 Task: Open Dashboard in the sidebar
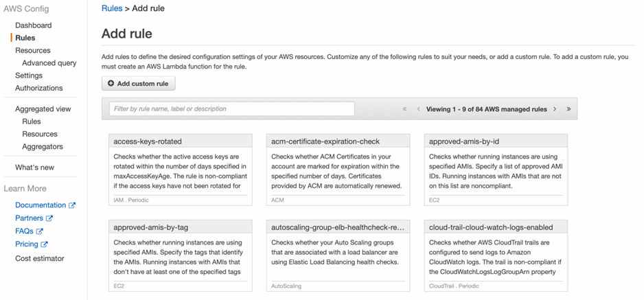pos(33,25)
